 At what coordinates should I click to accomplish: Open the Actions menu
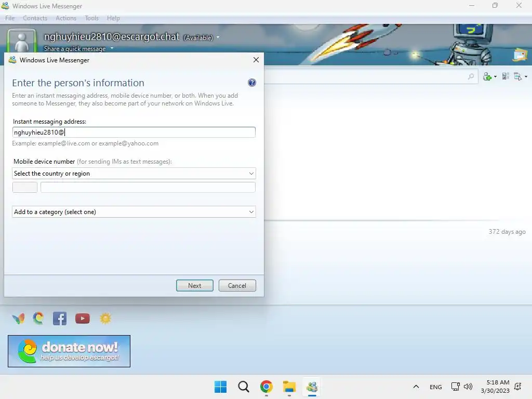(x=66, y=18)
